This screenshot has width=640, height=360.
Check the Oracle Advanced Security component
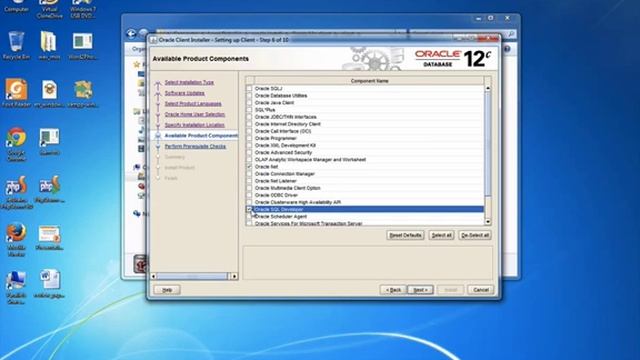coord(249,153)
